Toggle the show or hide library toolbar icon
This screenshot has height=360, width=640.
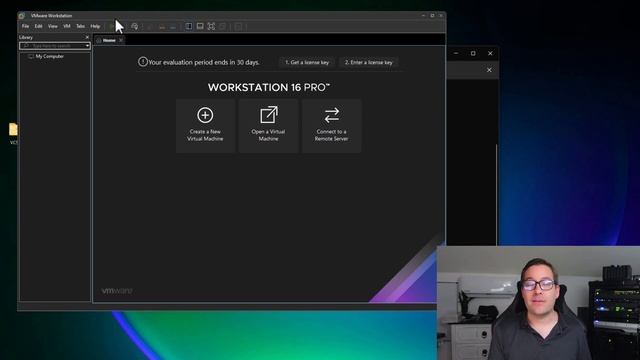click(189, 27)
